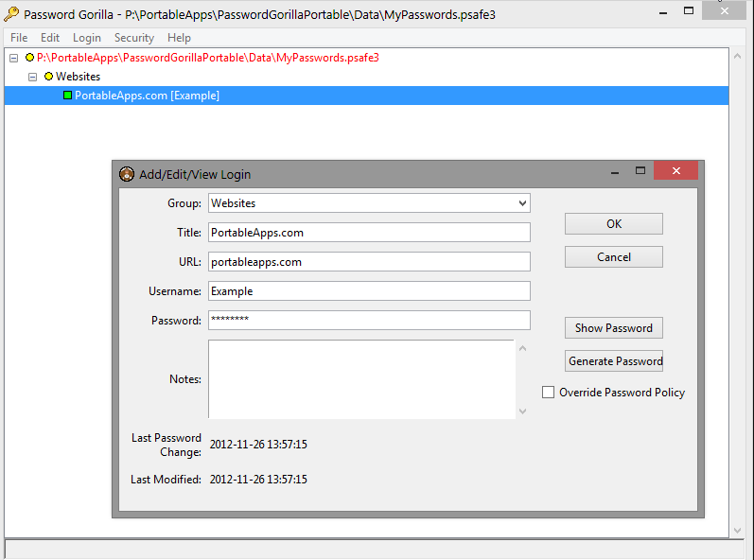
Task: Collapse the Websites group node
Action: tap(33, 77)
